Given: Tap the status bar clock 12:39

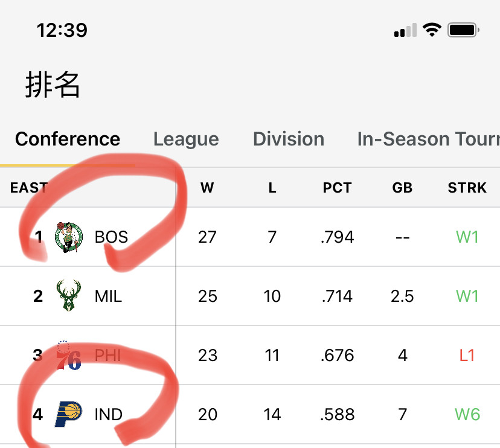Looking at the screenshot, I should pyautogui.click(x=62, y=30).
